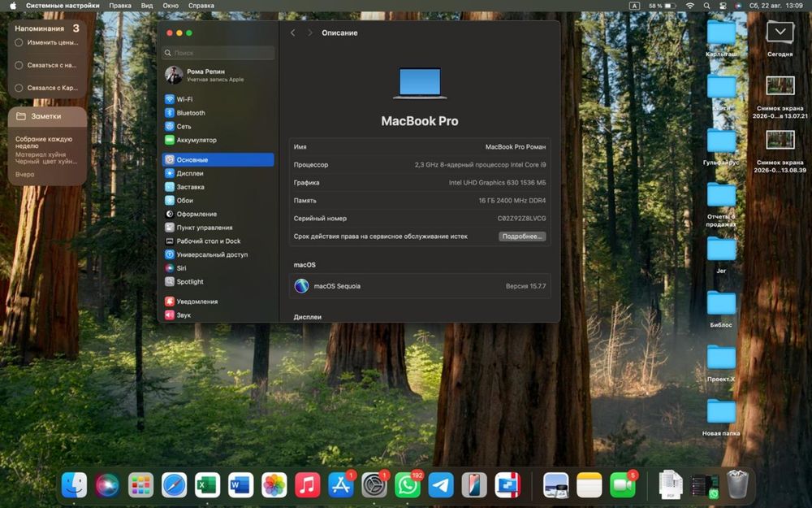
Task: Go to the Обои wallpaper settings
Action: click(218, 200)
